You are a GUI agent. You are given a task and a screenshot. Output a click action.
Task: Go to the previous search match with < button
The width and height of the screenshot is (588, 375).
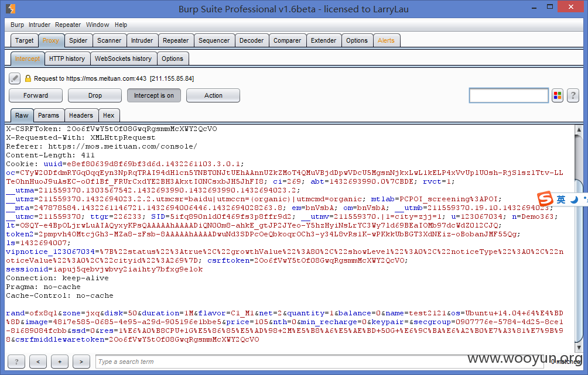coord(38,362)
